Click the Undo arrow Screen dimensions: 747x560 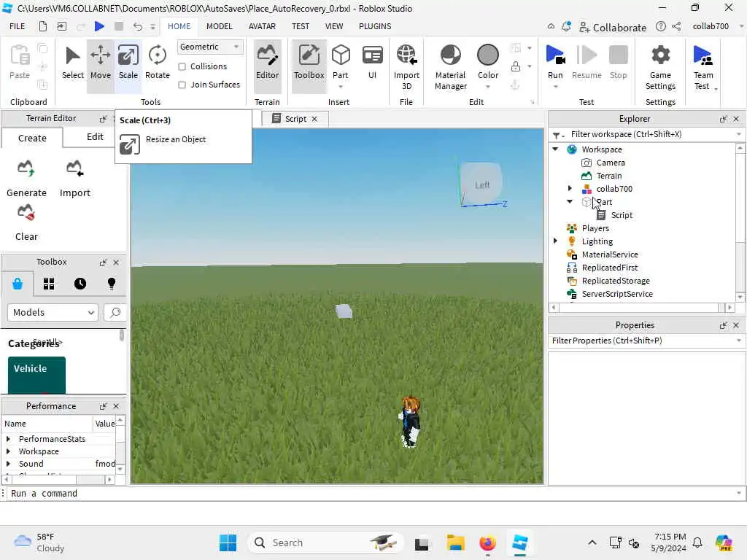coord(138,26)
